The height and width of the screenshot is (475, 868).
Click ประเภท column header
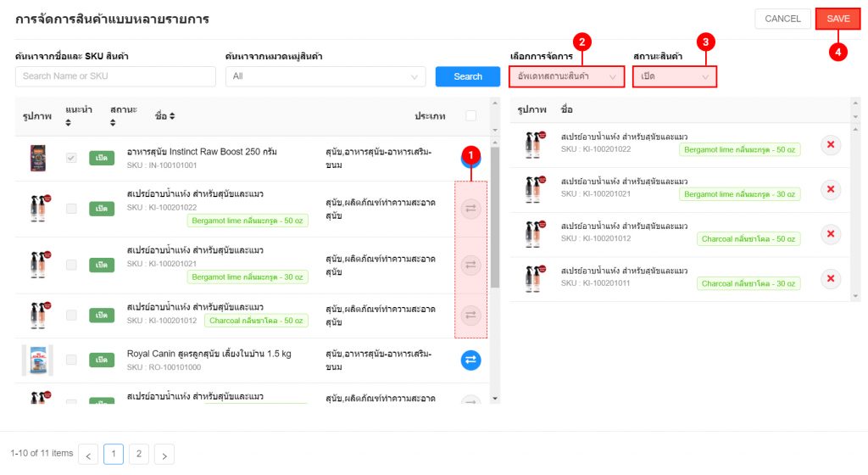[x=430, y=115]
